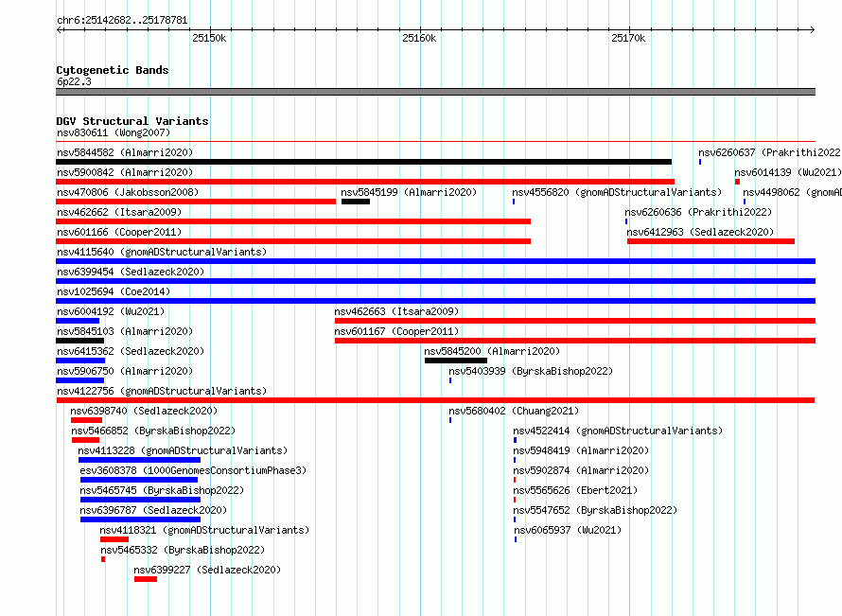This screenshot has height=616, width=842.
Task: Select nsv5902874 (Almarri2020) label
Action: point(581,470)
